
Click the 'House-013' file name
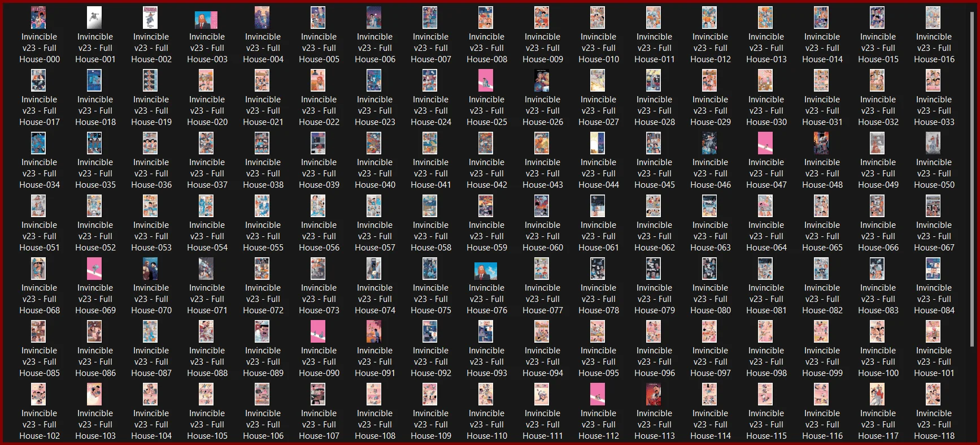tap(766, 59)
